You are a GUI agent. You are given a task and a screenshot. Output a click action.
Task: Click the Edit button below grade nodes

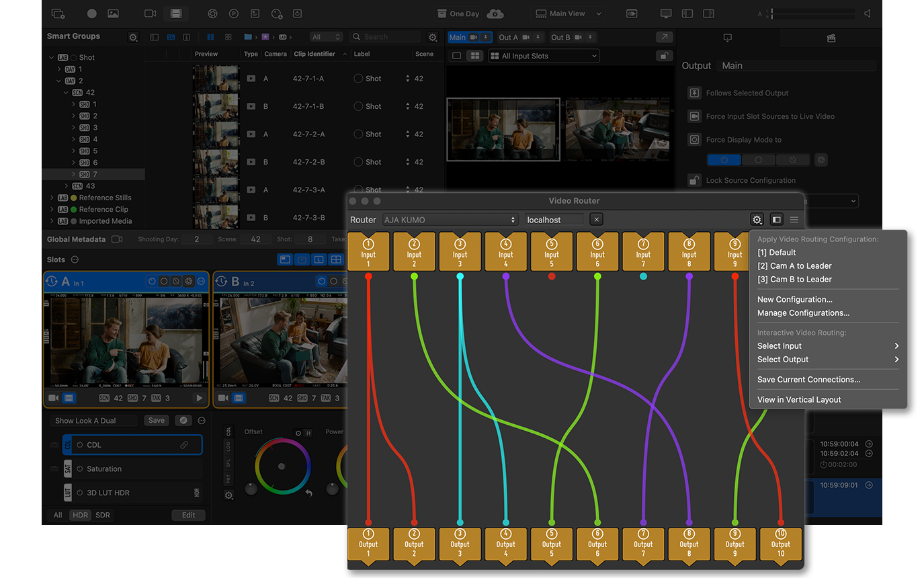188,515
